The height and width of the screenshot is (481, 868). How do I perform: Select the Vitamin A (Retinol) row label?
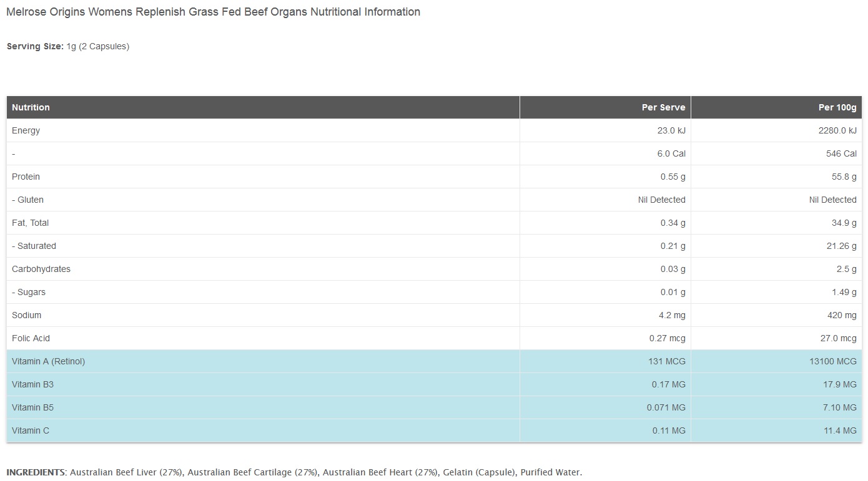[x=48, y=361]
